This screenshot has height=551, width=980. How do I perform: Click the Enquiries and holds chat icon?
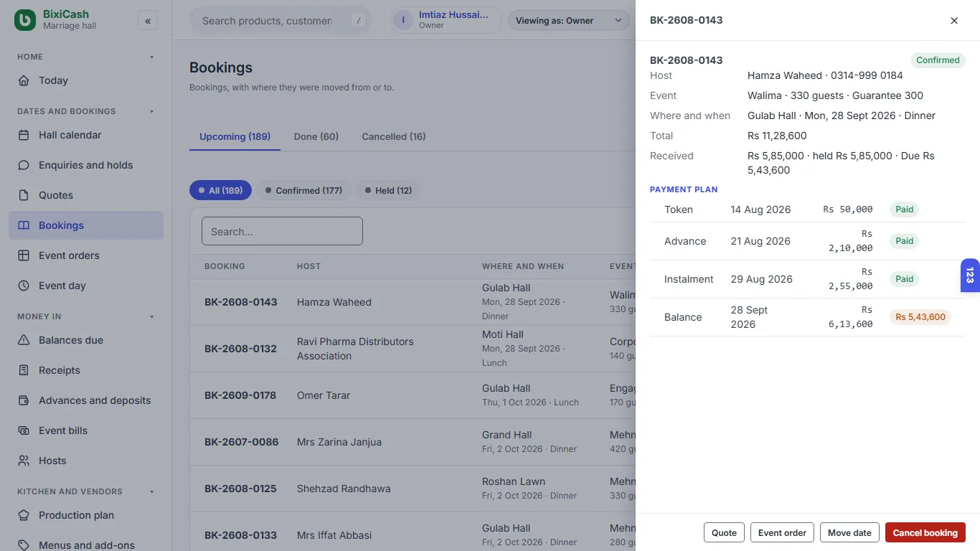coord(24,165)
